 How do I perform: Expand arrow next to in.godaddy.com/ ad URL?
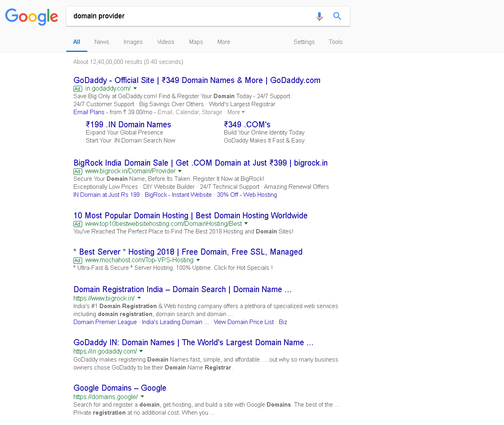135,89
